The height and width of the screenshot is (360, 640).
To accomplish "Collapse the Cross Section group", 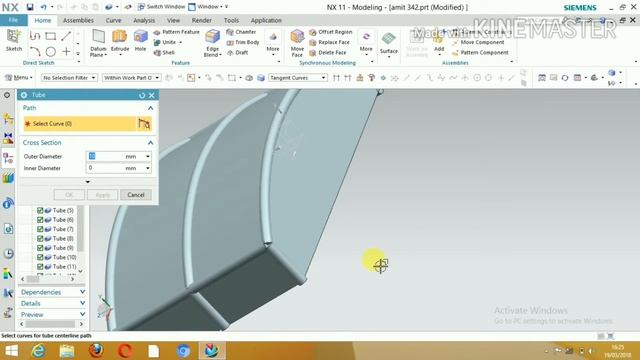I will click(x=150, y=143).
